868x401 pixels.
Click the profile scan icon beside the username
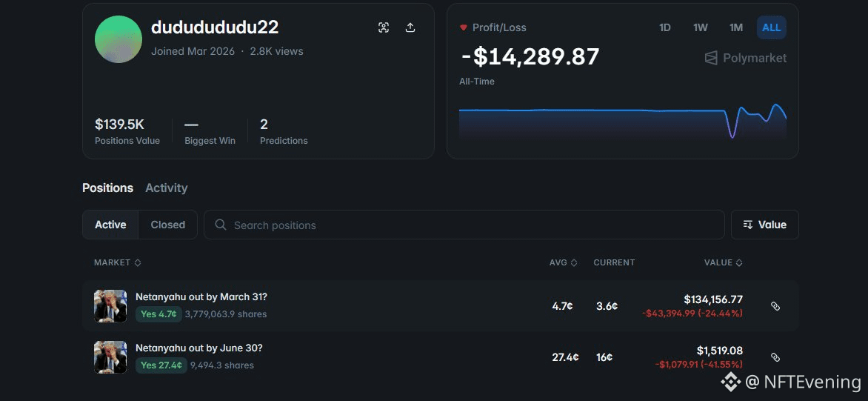(x=384, y=27)
